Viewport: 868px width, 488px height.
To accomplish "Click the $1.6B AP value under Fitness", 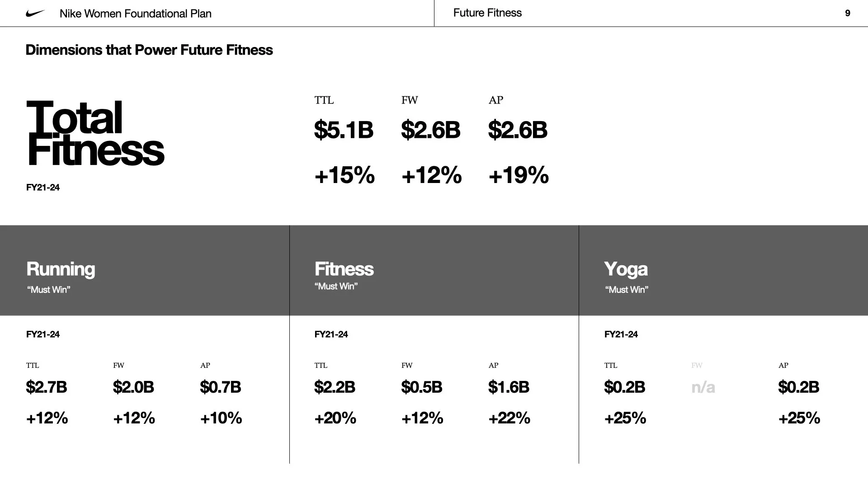I will tap(509, 387).
